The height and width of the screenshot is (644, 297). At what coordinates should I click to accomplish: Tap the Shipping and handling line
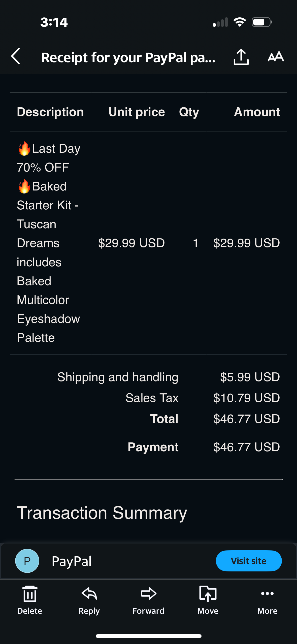click(x=118, y=377)
